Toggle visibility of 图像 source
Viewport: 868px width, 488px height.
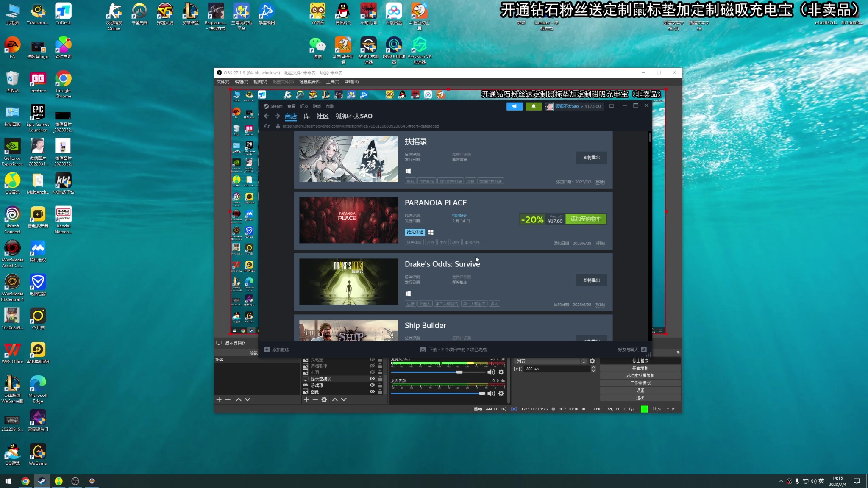click(372, 391)
